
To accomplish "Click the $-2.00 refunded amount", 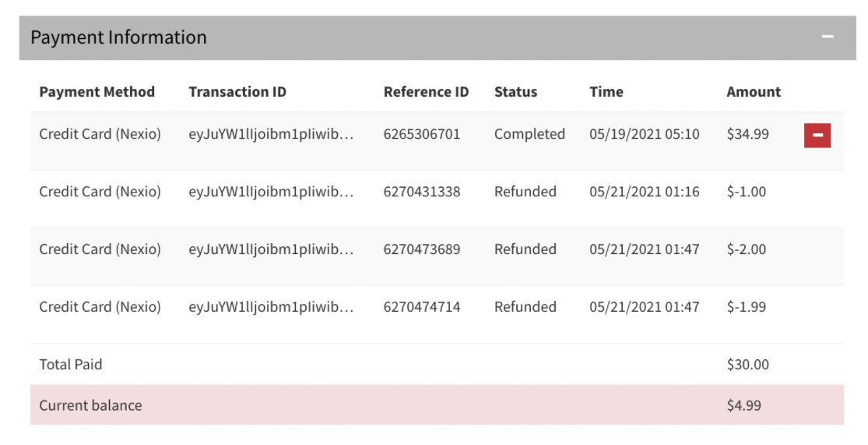I will (747, 249).
